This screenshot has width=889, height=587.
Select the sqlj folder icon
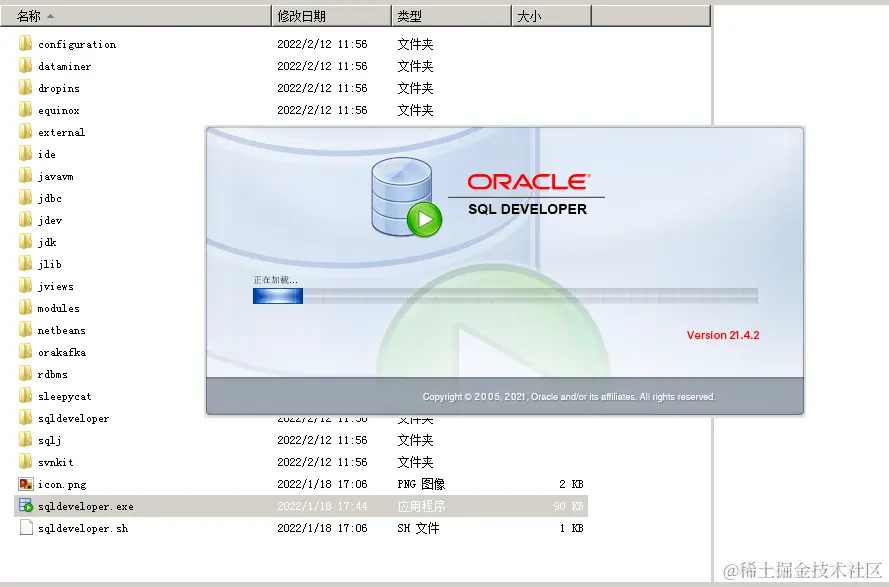click(x=26, y=440)
